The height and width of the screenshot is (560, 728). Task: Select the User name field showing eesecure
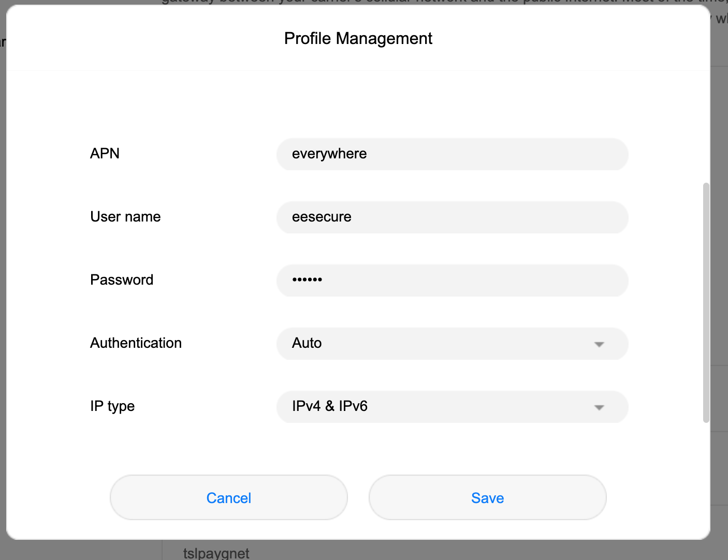click(452, 217)
